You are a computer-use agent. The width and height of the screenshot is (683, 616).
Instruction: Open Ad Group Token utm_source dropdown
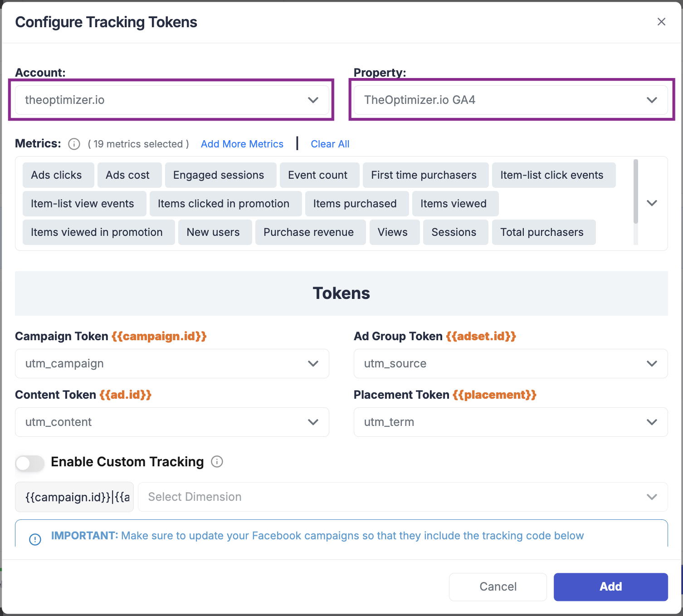tap(511, 363)
